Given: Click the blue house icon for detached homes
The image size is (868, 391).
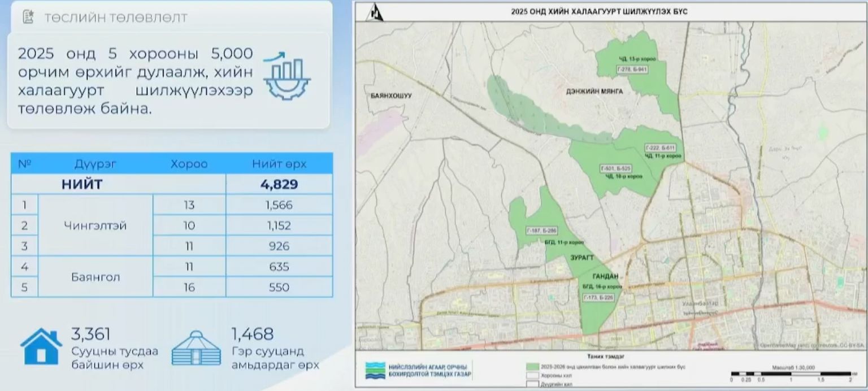Looking at the screenshot, I should click(41, 347).
